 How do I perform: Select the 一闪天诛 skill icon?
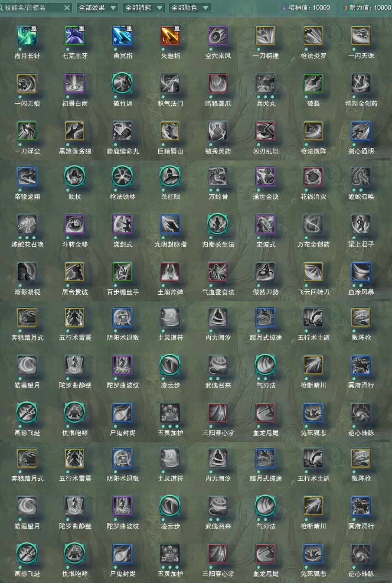pos(361,36)
